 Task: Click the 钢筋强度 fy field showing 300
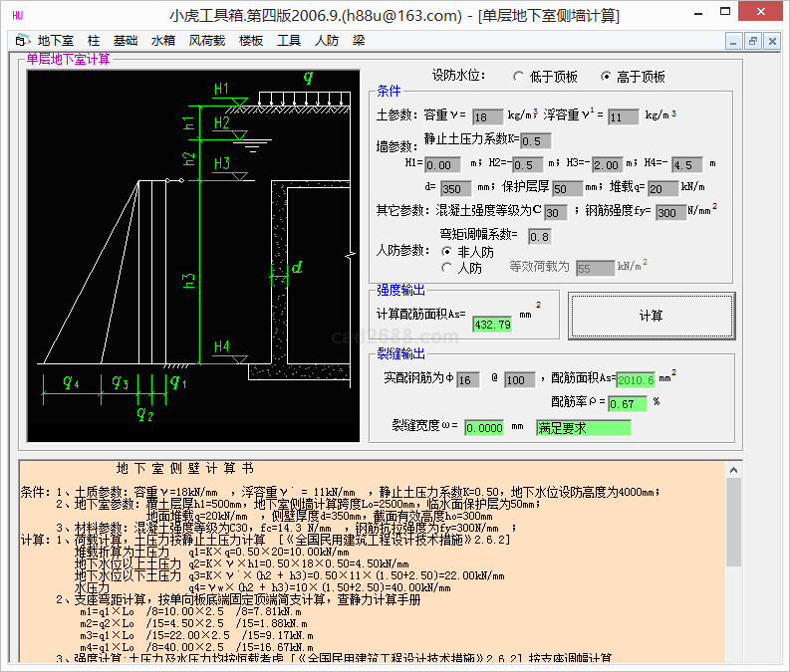[670, 212]
